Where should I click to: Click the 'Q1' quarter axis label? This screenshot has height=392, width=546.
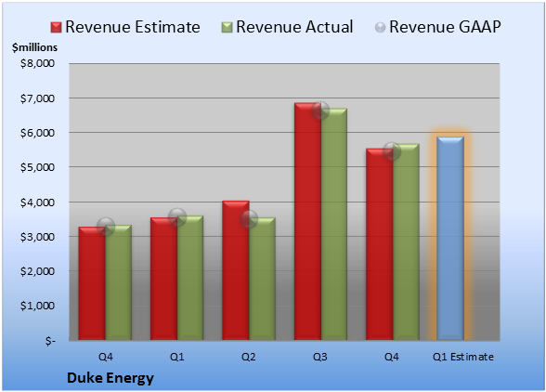pyautogui.click(x=176, y=357)
